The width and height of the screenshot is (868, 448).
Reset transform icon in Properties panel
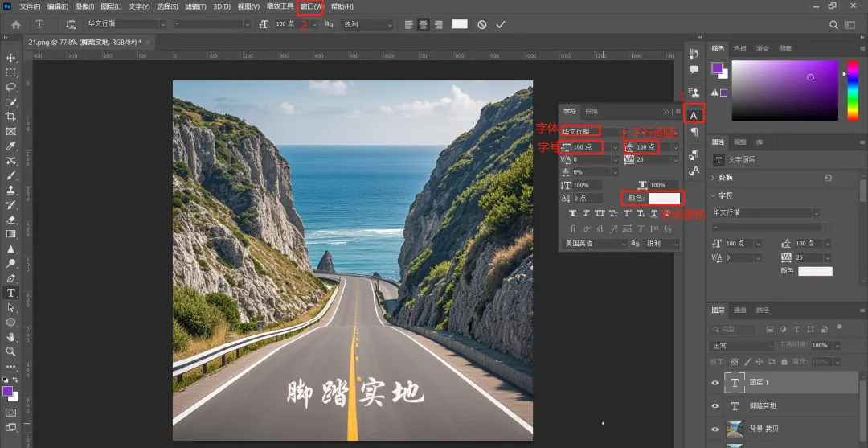point(828,178)
